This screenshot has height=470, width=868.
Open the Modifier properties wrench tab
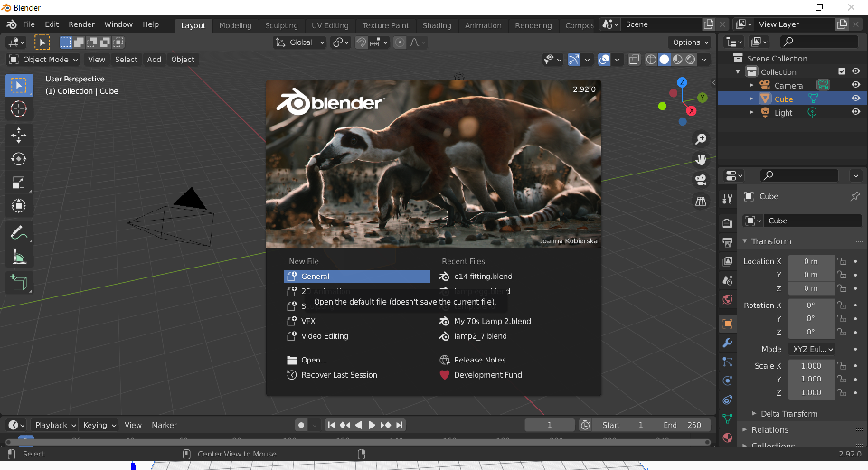[728, 343]
